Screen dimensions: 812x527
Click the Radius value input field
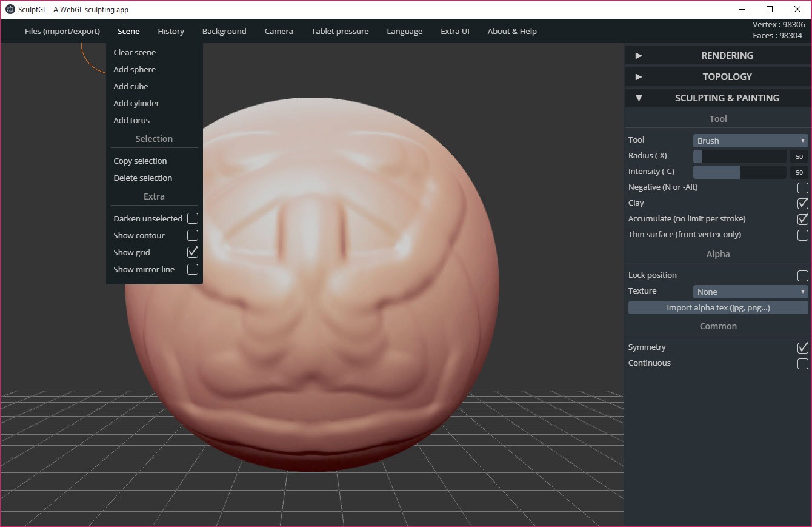pyautogui.click(x=799, y=156)
